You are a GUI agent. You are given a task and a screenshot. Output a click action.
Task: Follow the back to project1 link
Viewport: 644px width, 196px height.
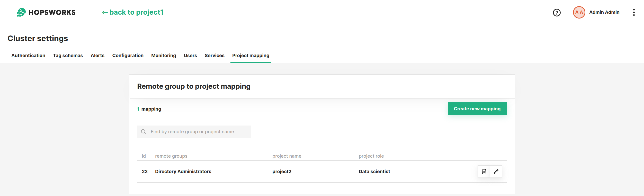pos(133,12)
